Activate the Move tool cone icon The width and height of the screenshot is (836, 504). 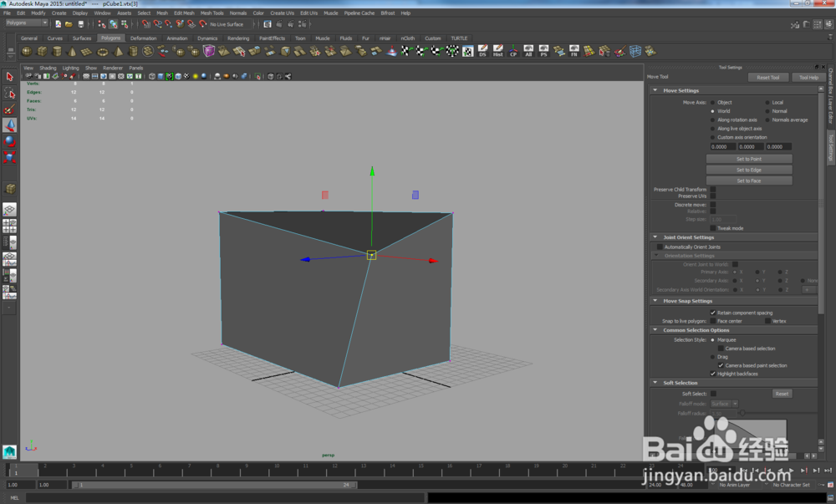(9, 125)
